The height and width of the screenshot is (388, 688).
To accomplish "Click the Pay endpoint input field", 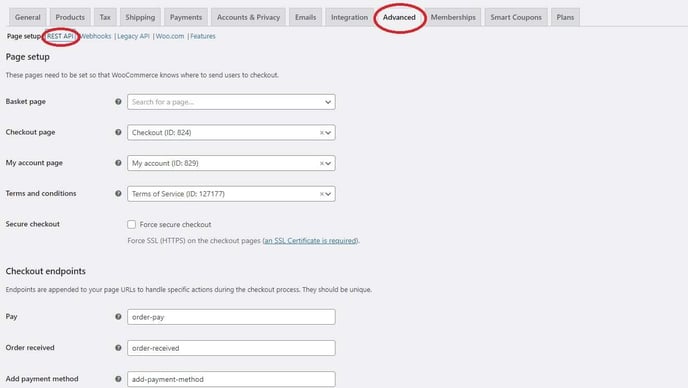I will click(x=231, y=317).
